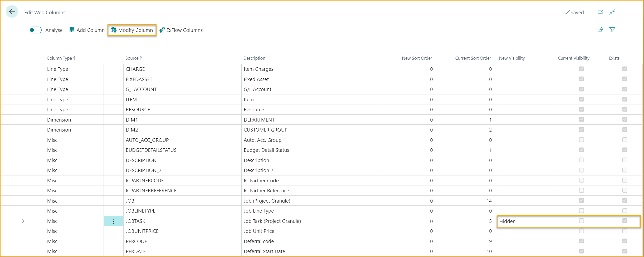Select the Saved status indicator
644x257 pixels.
574,12
